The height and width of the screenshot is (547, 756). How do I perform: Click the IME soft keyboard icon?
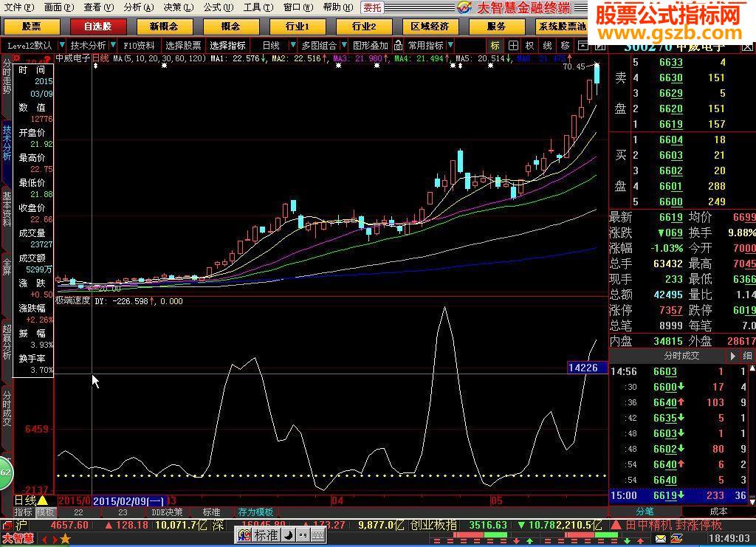click(x=318, y=535)
